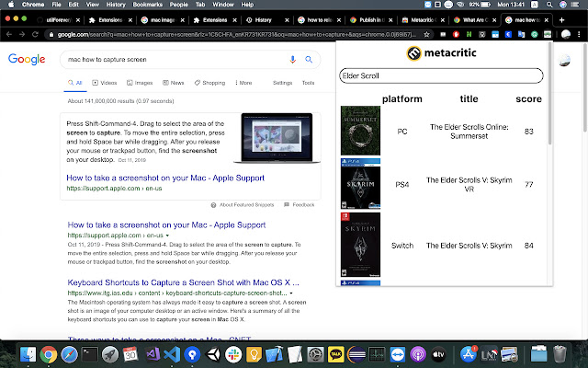Open KakaoTalk from the Dock
Image resolution: width=588 pixels, height=368 pixels.
click(x=335, y=354)
